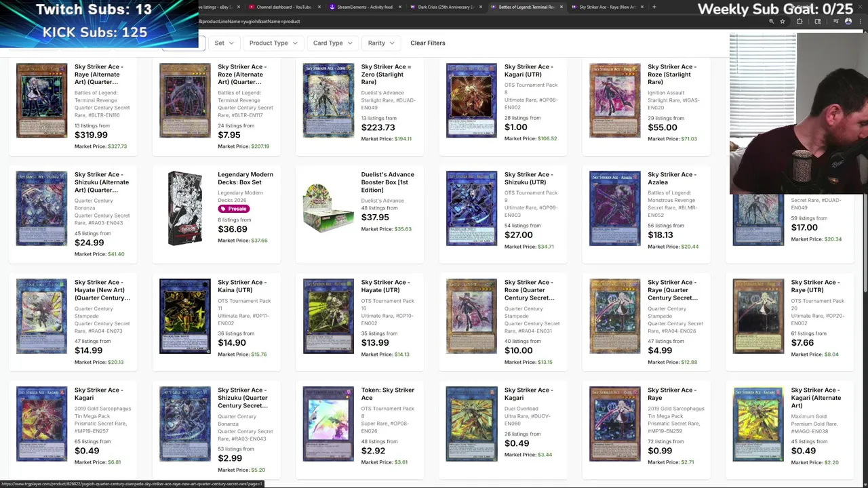Click the '45 listings from' text on Kagari Alternate Art
Screen dimensions: 868x488
coord(809,441)
